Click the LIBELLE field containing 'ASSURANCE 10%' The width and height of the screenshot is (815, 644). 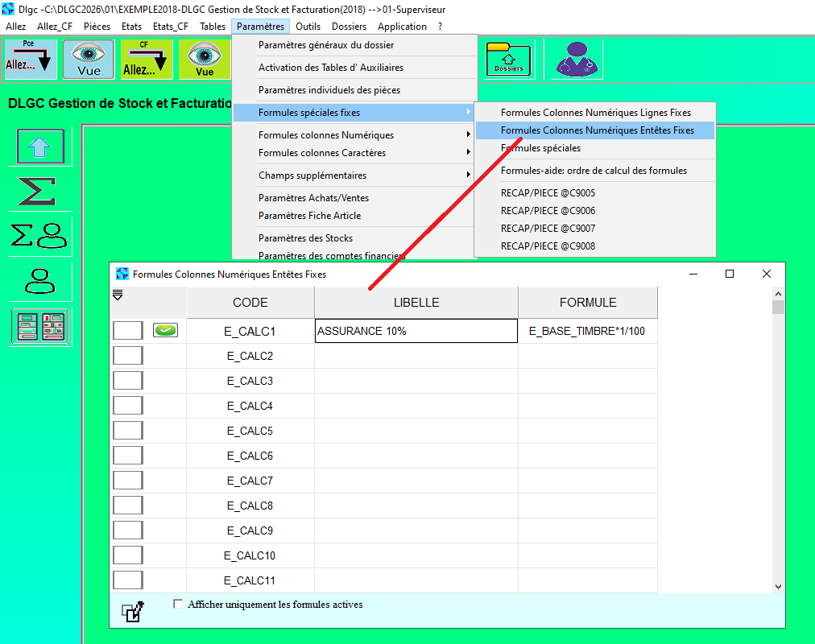[x=416, y=331]
